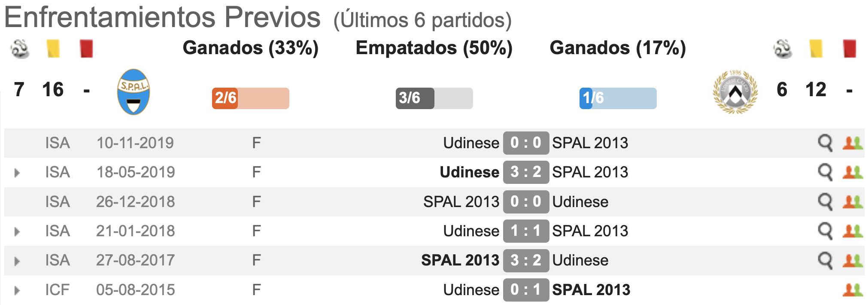Click the Udinese team crest
The width and height of the screenshot is (868, 305).
click(x=735, y=91)
